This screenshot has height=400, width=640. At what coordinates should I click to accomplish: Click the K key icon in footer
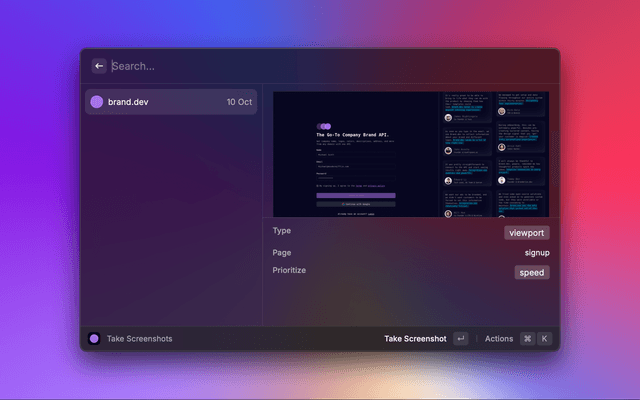tap(545, 339)
